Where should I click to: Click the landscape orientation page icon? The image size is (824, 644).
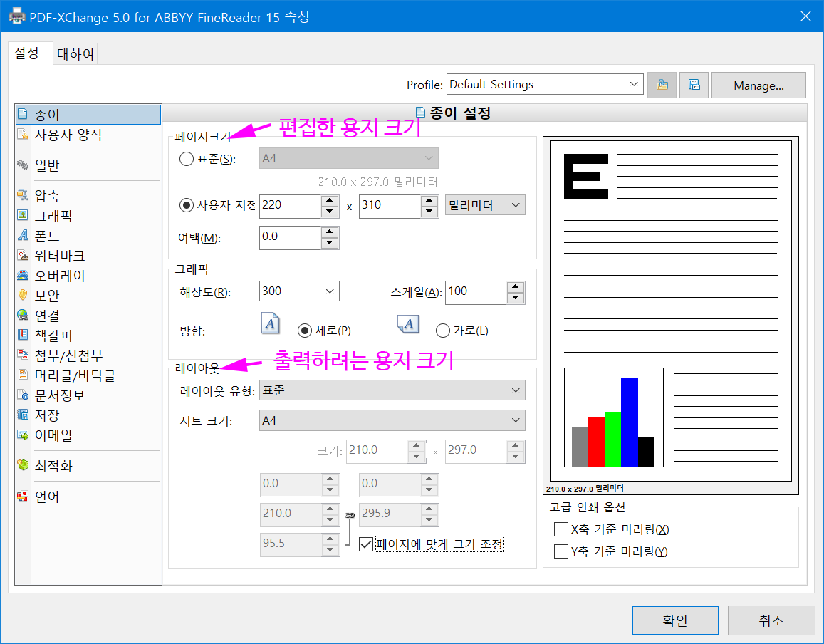tap(408, 324)
